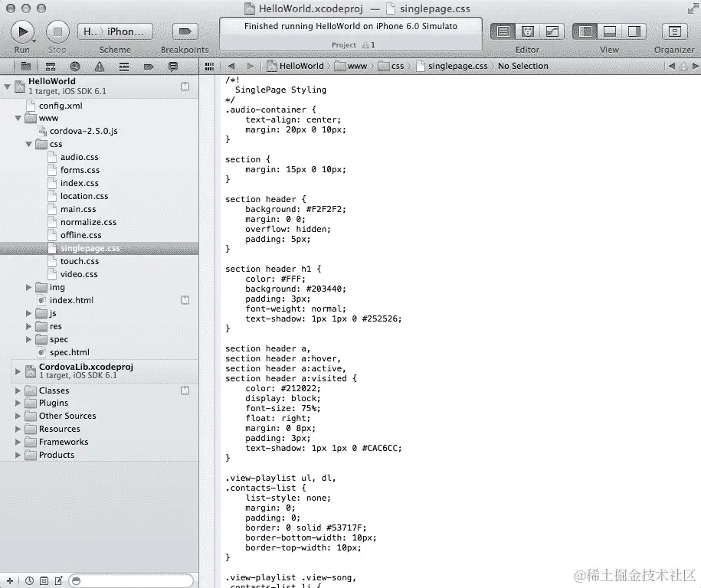Screen dimensions: 701x588
Task: Expand the Resources group
Action: [x=18, y=429]
